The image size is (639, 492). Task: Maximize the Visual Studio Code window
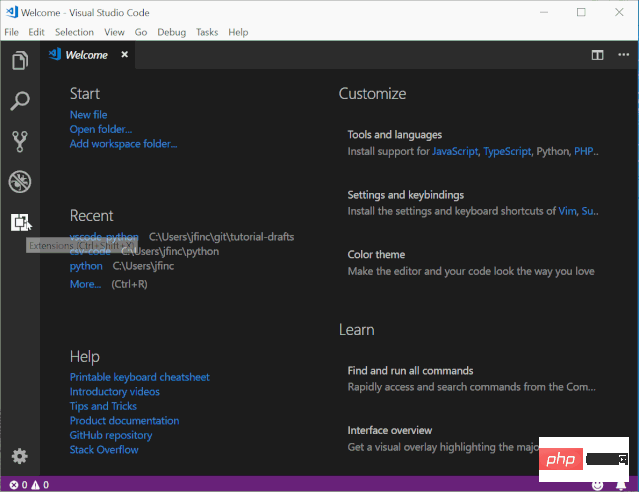[x=581, y=12]
